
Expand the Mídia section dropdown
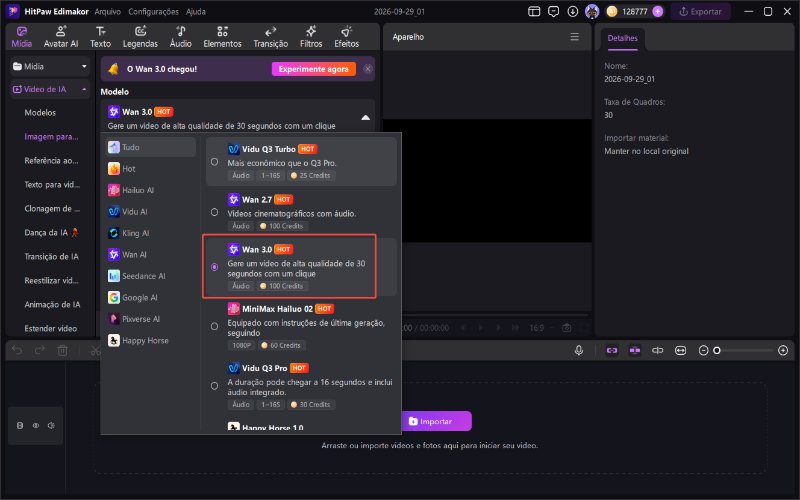click(x=84, y=66)
